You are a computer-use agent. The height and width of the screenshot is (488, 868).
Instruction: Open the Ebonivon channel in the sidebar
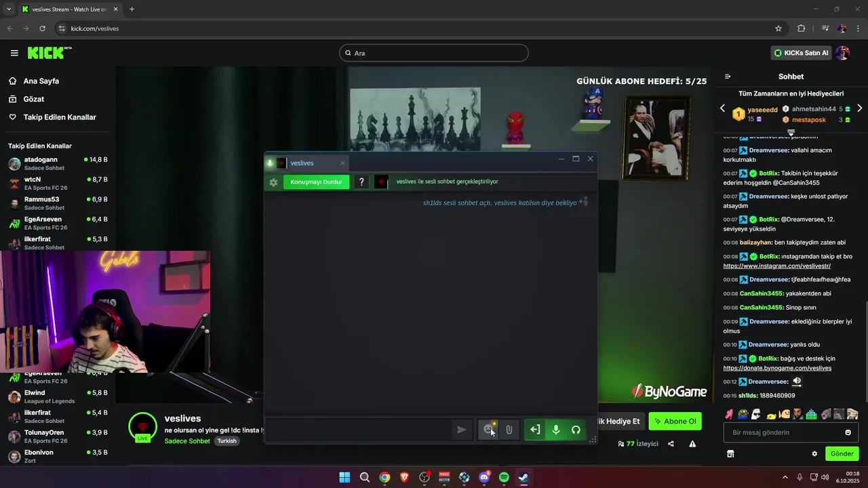click(58, 456)
